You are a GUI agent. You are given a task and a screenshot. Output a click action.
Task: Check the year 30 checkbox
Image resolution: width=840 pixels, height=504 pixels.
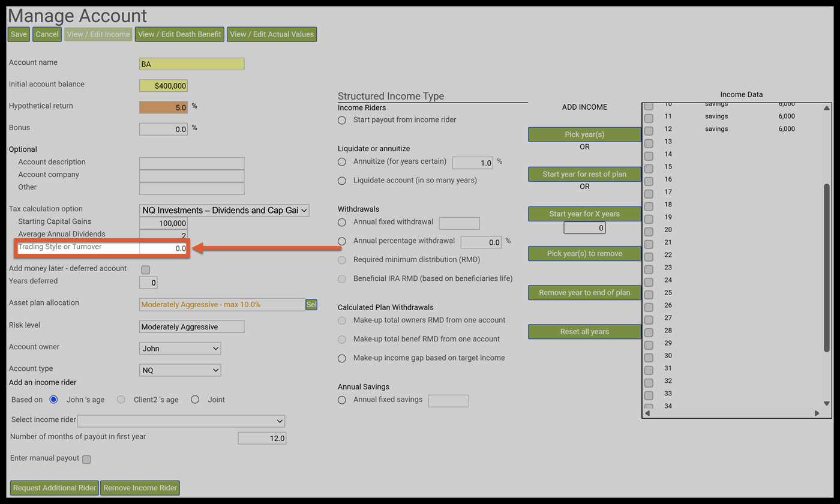point(649,357)
